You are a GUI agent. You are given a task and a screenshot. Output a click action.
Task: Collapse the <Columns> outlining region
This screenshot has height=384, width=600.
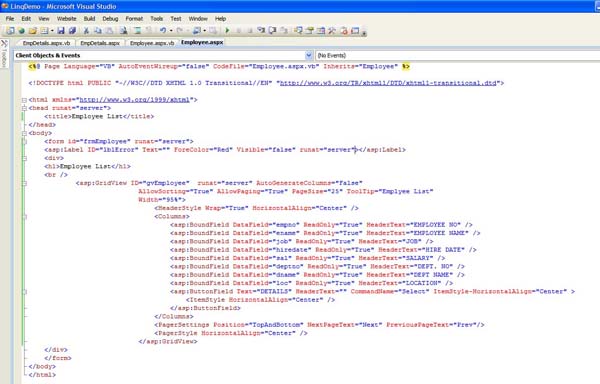(24, 216)
